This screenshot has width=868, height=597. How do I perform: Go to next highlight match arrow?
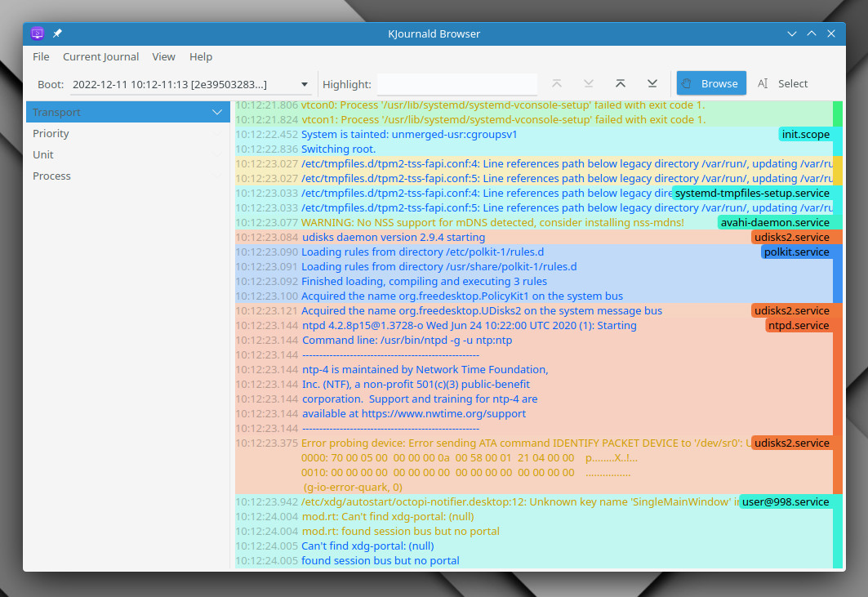pyautogui.click(x=589, y=83)
